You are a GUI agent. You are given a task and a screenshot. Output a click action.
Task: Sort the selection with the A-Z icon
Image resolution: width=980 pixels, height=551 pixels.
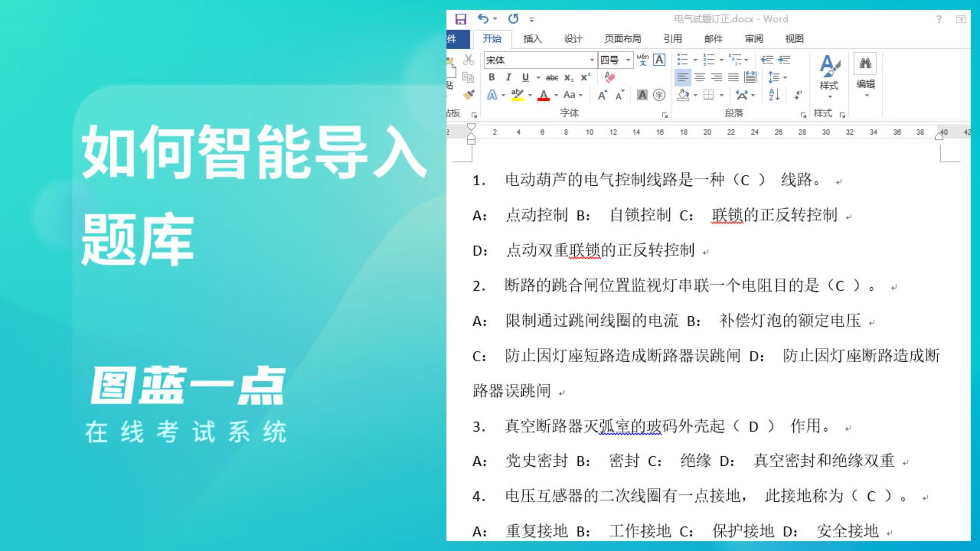tap(774, 95)
